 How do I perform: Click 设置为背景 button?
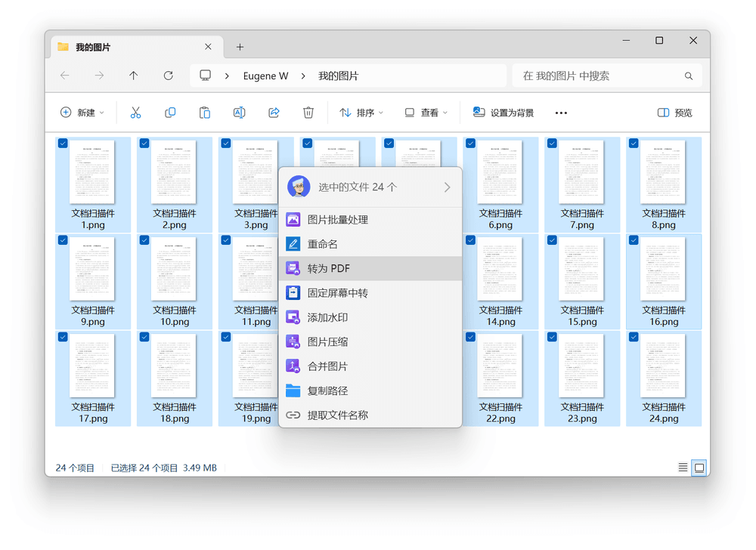[503, 113]
